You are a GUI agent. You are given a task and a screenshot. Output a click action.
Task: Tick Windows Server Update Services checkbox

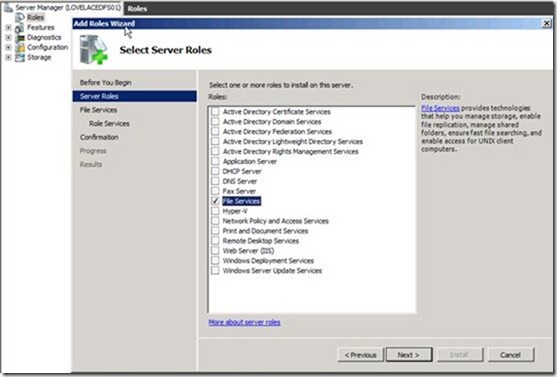(x=215, y=271)
